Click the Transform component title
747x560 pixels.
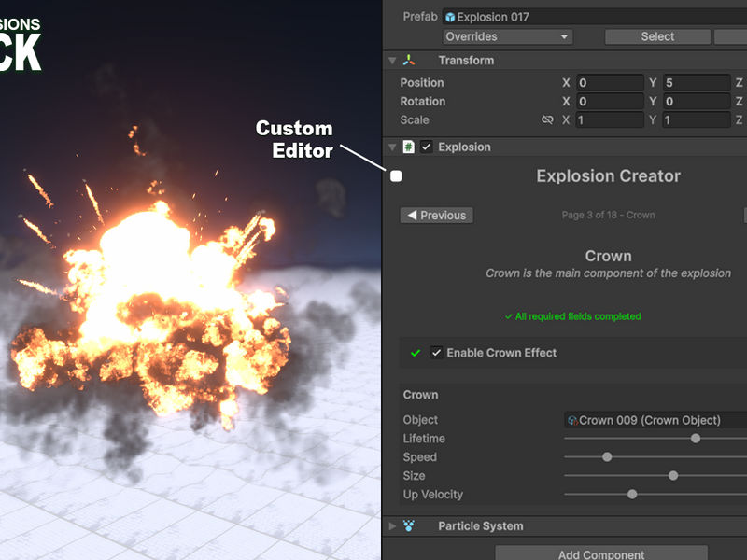(x=466, y=61)
